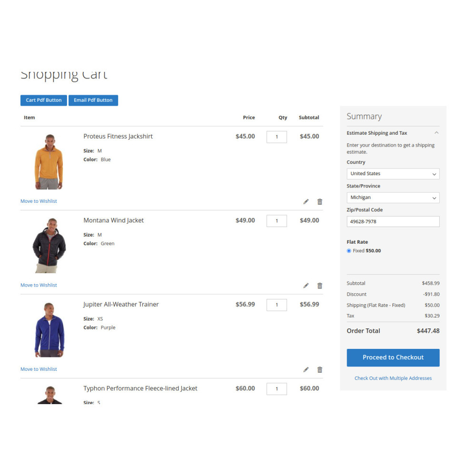Open the Proteus Fitness Jackshirt product image

pos(49,161)
